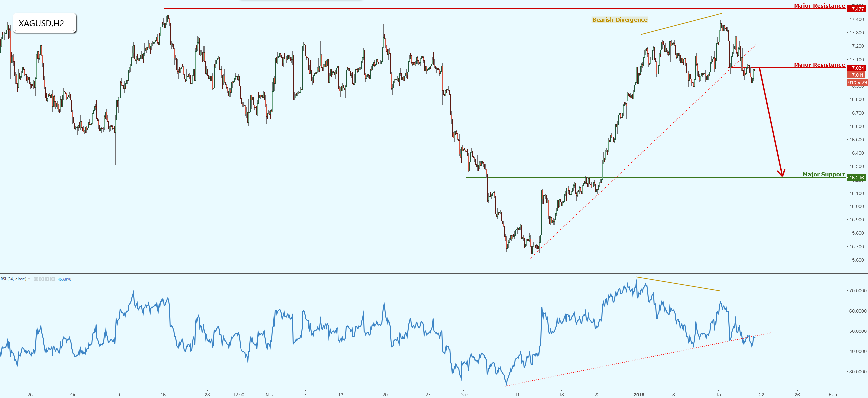Screen dimensions: 868x398
Task: Click the 17.034 red price tag
Action: point(856,68)
